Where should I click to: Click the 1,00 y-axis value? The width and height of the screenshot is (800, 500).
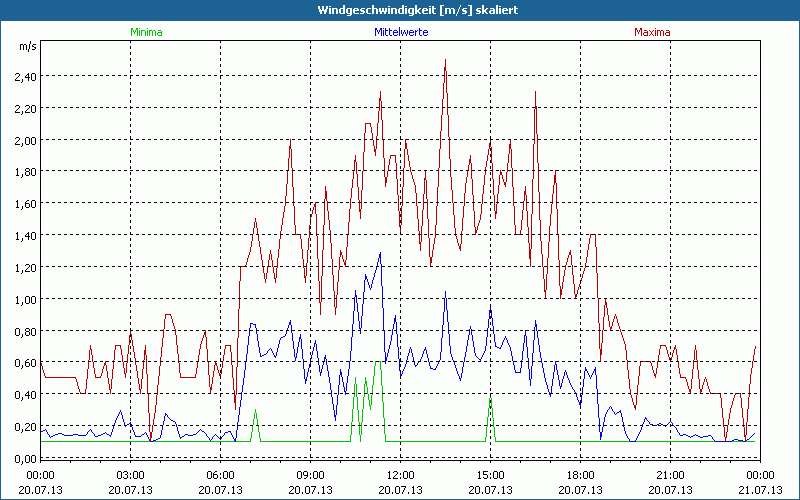25,299
